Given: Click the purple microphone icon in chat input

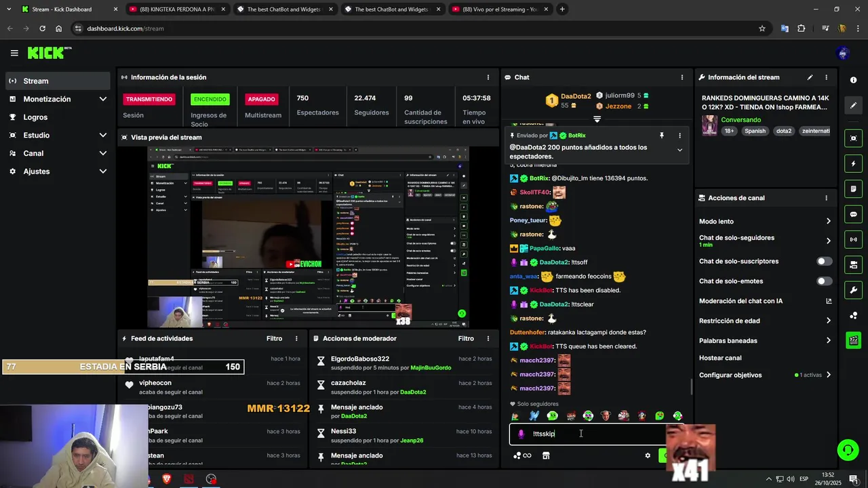Looking at the screenshot, I should tap(521, 434).
